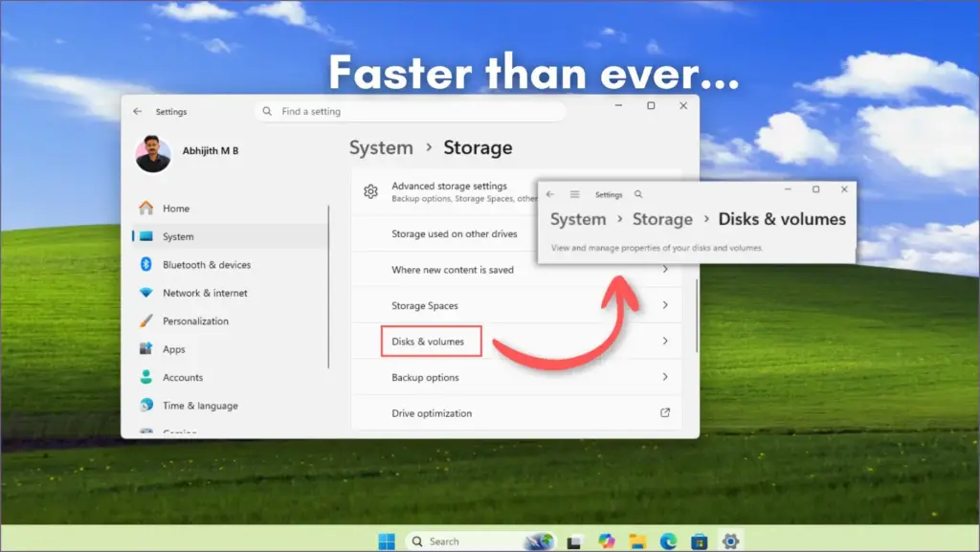Launch Microsoft Edge from the taskbar
This screenshot has width=980, height=552.
click(668, 541)
